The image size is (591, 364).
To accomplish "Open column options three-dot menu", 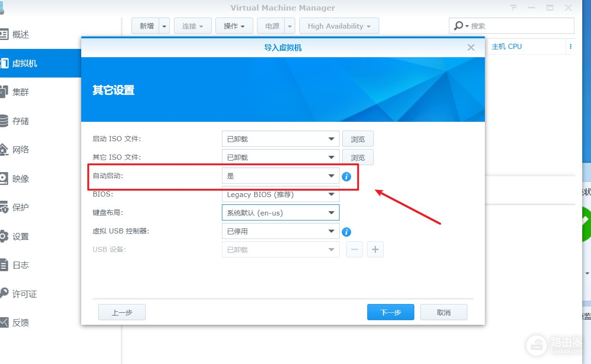I will click(x=571, y=47).
